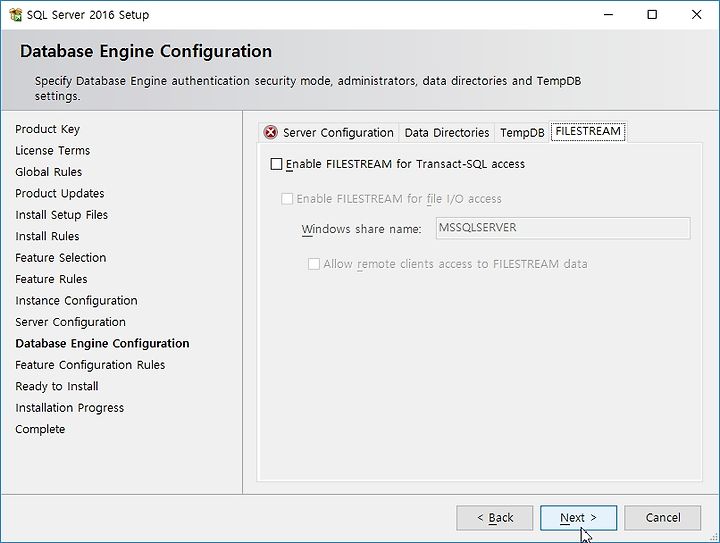Minimize the setup window
Image resolution: width=720 pixels, height=543 pixels.
click(608, 15)
